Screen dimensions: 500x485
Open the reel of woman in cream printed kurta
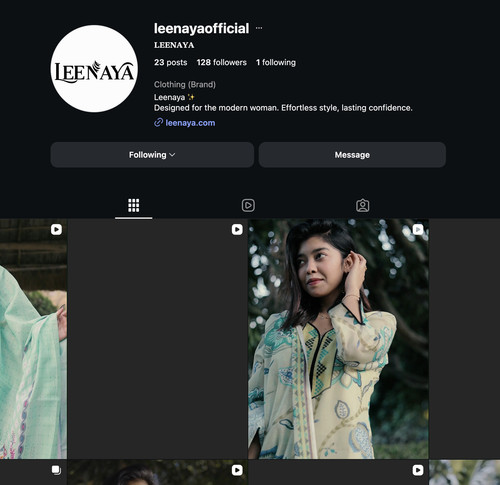coord(338,339)
